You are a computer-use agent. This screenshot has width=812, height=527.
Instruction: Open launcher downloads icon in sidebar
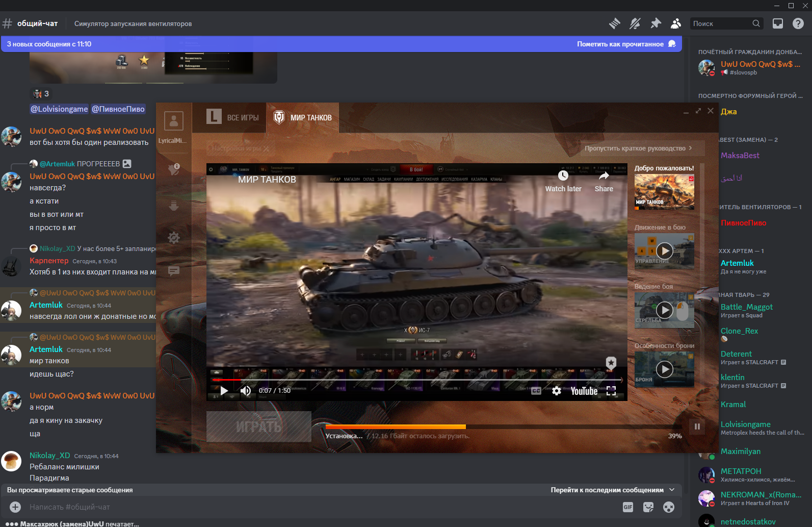[174, 205]
